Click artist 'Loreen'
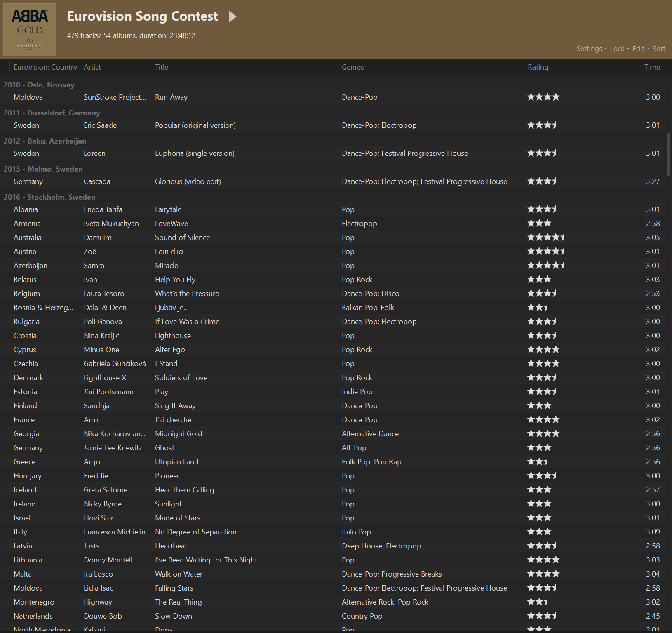This screenshot has height=633, width=672. 94,153
